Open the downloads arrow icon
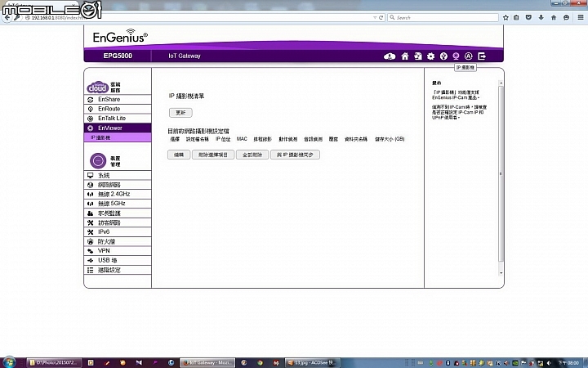The image size is (588, 368). coord(541,18)
